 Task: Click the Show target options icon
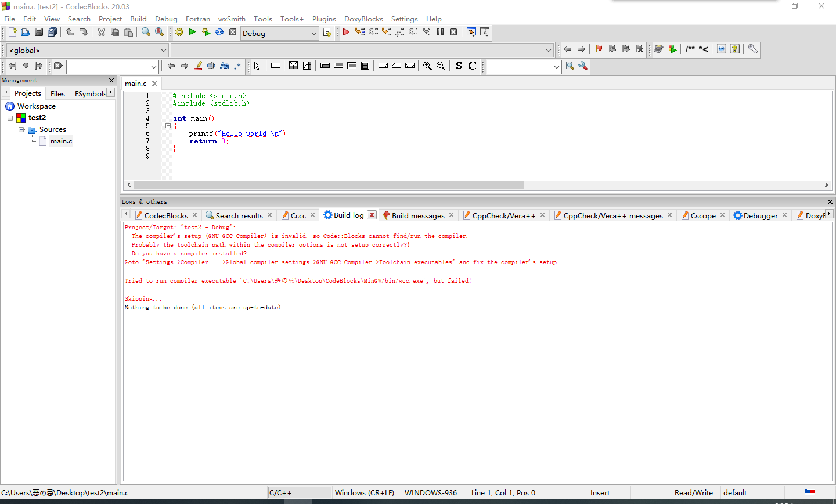[327, 33]
